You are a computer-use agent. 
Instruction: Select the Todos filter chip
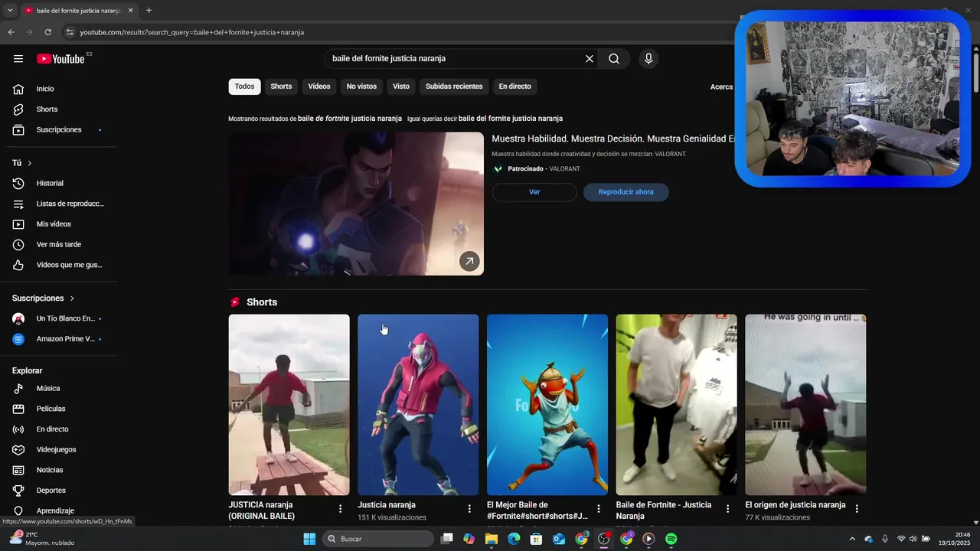(x=244, y=86)
